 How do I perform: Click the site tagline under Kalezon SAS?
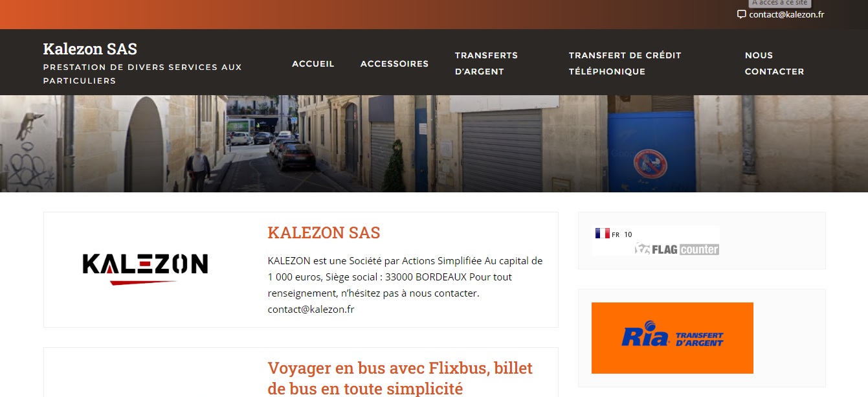pos(142,74)
